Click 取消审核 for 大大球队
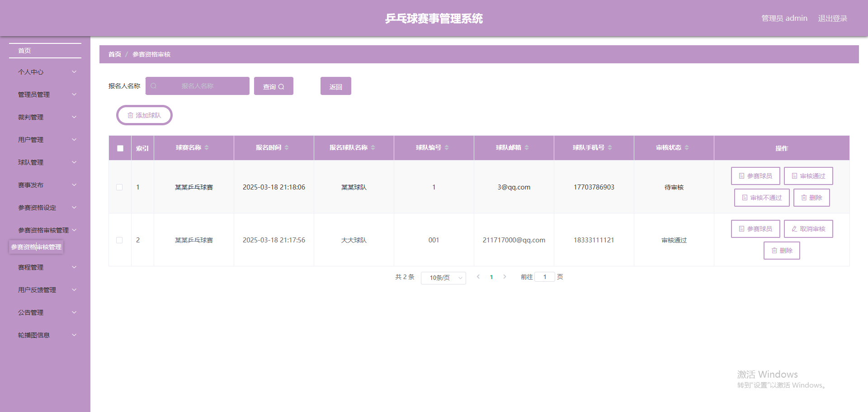This screenshot has width=868, height=412. [808, 229]
